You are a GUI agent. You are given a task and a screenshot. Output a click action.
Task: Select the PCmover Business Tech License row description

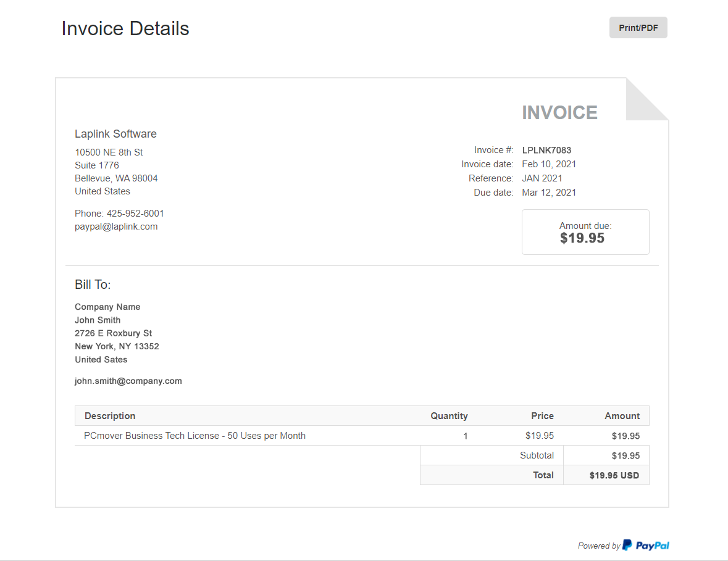(x=195, y=436)
